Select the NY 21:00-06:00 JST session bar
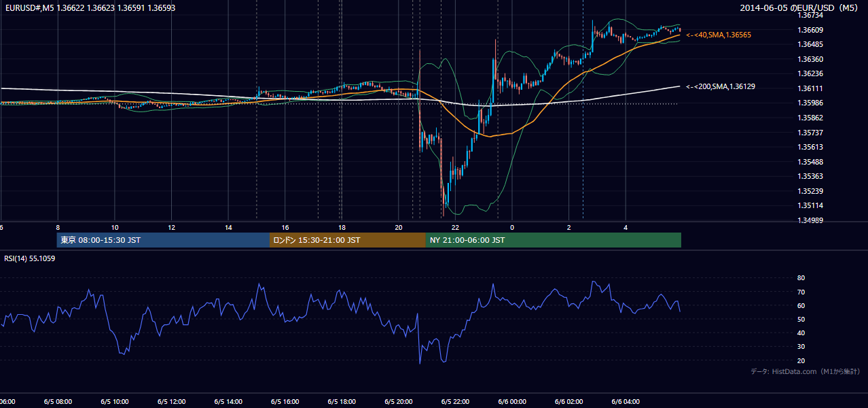Viewport: 868px width, 408px height. coord(554,240)
